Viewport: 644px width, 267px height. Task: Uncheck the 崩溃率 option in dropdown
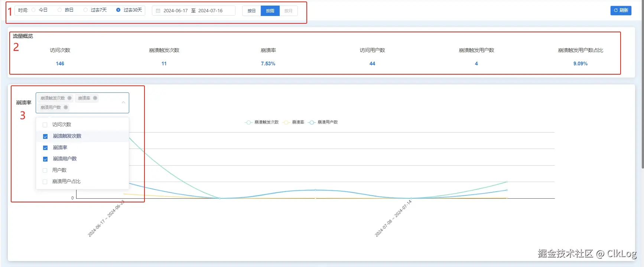[x=45, y=148]
